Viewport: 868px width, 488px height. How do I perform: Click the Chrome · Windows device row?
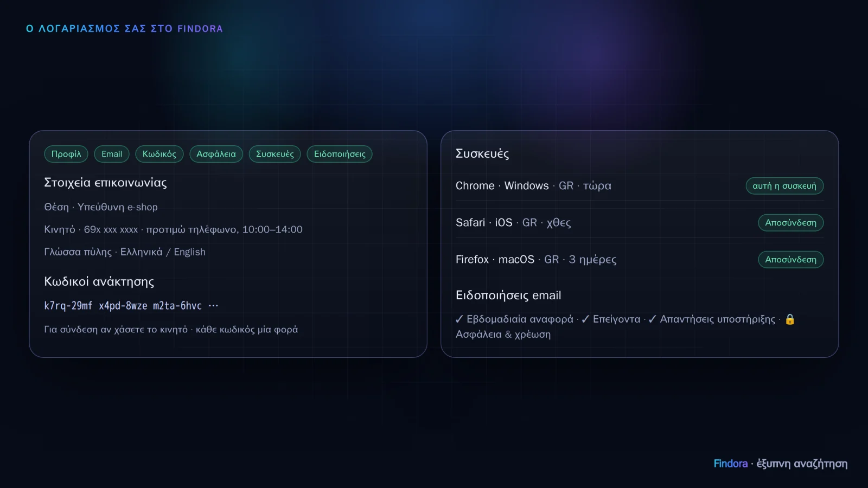640,186
